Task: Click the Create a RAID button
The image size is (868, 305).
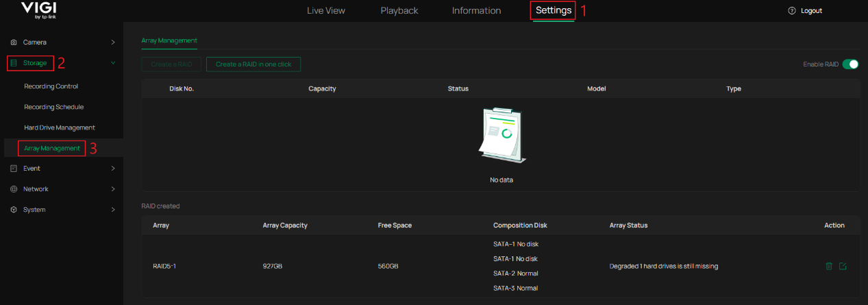Action: point(171,64)
